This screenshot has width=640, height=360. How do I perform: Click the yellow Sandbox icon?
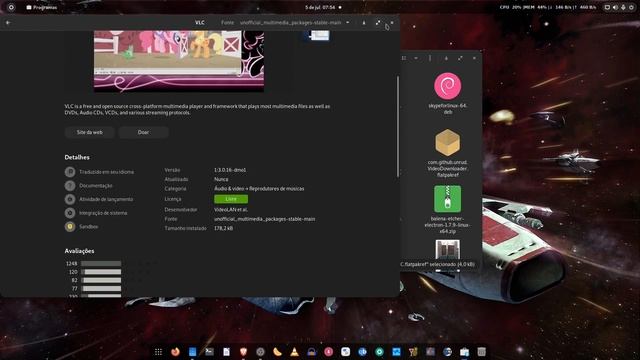70,227
